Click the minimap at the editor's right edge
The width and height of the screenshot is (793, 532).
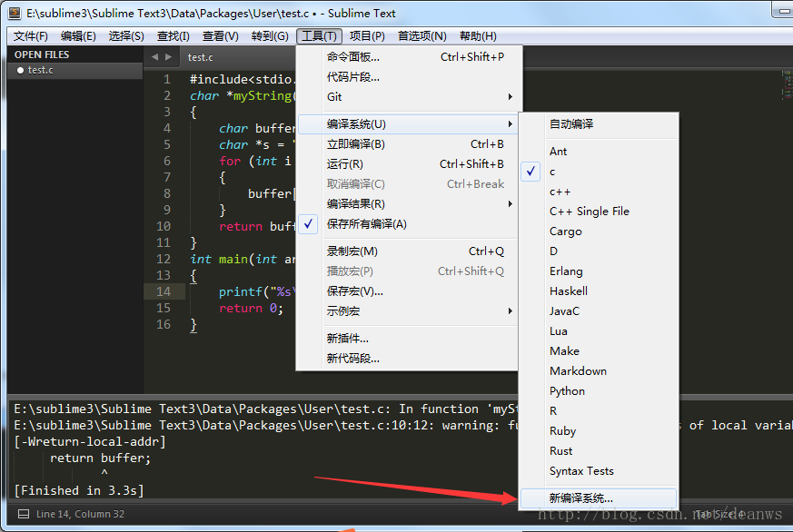787,84
